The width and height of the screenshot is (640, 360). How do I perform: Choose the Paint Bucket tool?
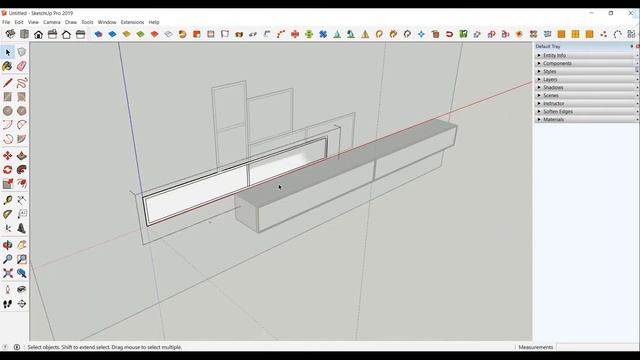8,66
